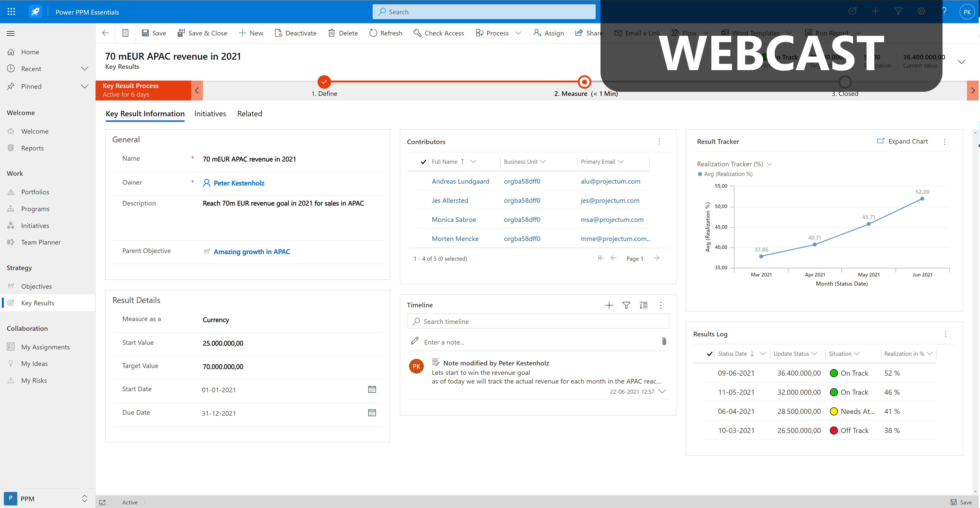Image resolution: width=980 pixels, height=508 pixels.
Task: Toggle the sitemap hamburger menu
Action: coord(10,33)
